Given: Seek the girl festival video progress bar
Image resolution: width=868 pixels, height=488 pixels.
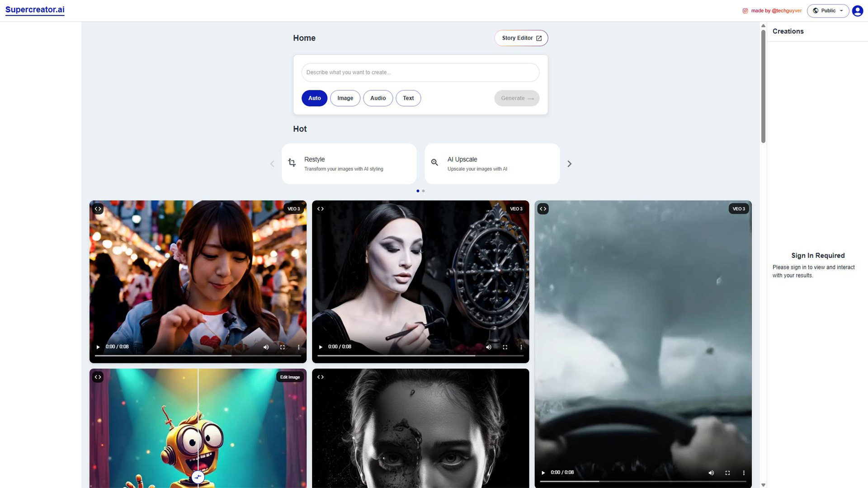Looking at the screenshot, I should pyautogui.click(x=198, y=356).
